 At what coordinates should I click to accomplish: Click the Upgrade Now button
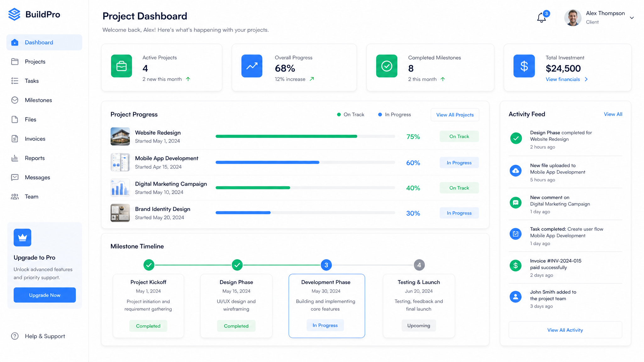pos(45,295)
